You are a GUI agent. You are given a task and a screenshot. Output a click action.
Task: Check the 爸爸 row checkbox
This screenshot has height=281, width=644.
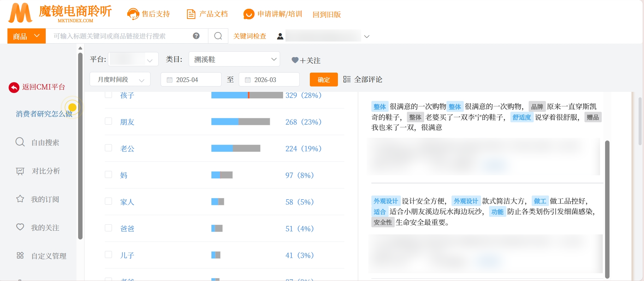108,228
